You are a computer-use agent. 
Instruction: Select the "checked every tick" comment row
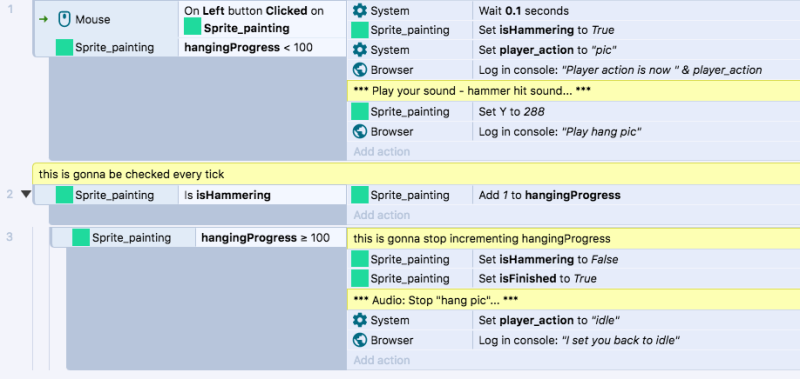416,174
